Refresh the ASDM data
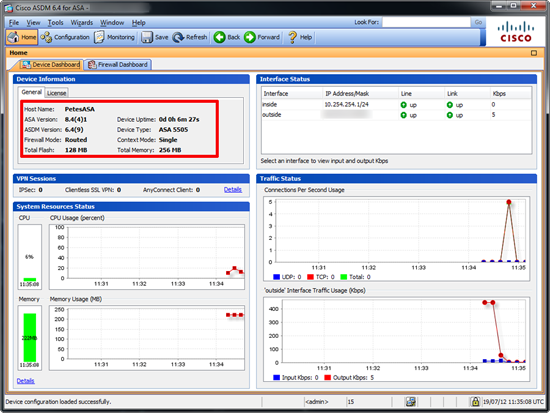 point(190,37)
